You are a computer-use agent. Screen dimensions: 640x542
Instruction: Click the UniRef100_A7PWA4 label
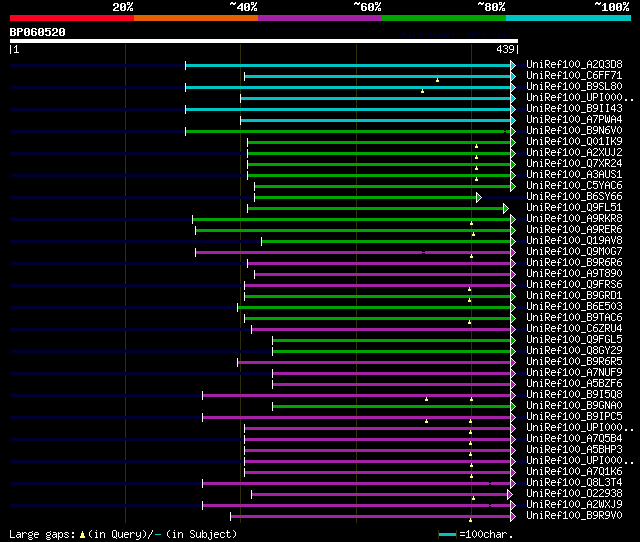tap(574, 120)
